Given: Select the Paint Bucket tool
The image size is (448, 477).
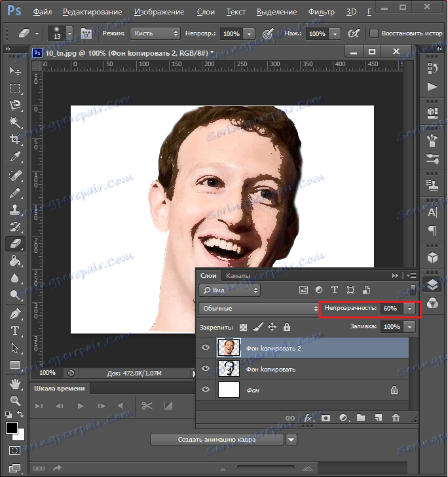Looking at the screenshot, I should point(15,261).
